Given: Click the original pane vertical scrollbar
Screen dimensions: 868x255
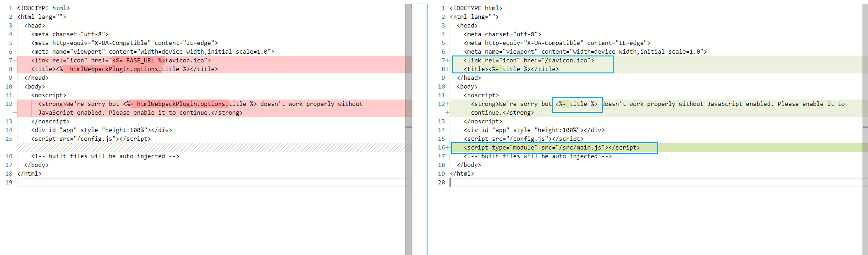Looking at the screenshot, I should click(408, 129).
